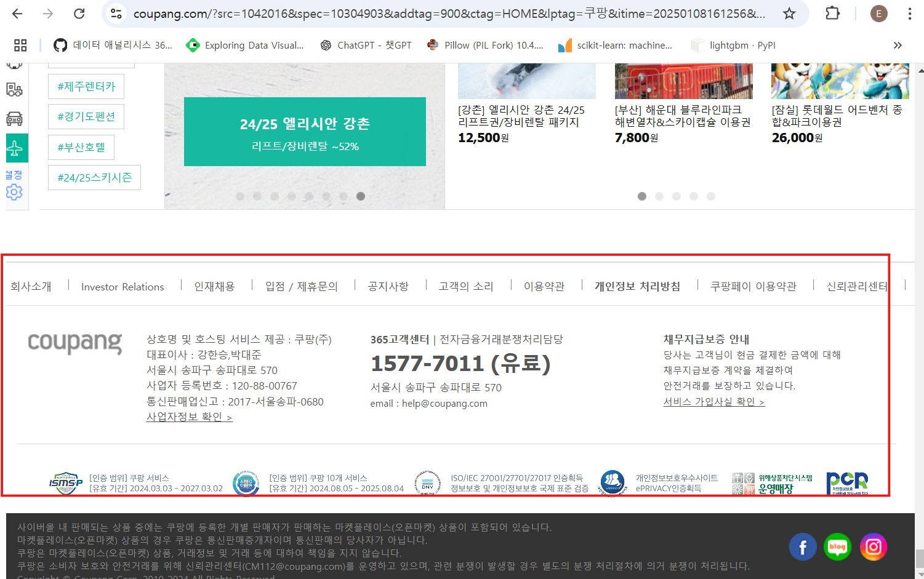Open site information icon in address bar
Screen dimensions: 924x579
click(x=116, y=14)
